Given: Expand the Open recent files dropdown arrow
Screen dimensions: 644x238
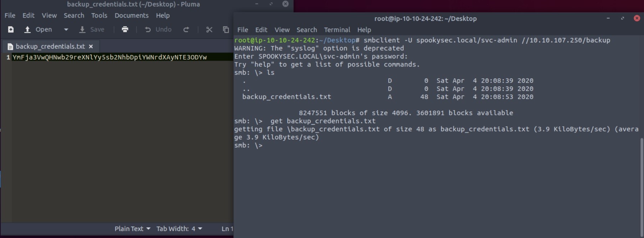Looking at the screenshot, I should coord(66,29).
